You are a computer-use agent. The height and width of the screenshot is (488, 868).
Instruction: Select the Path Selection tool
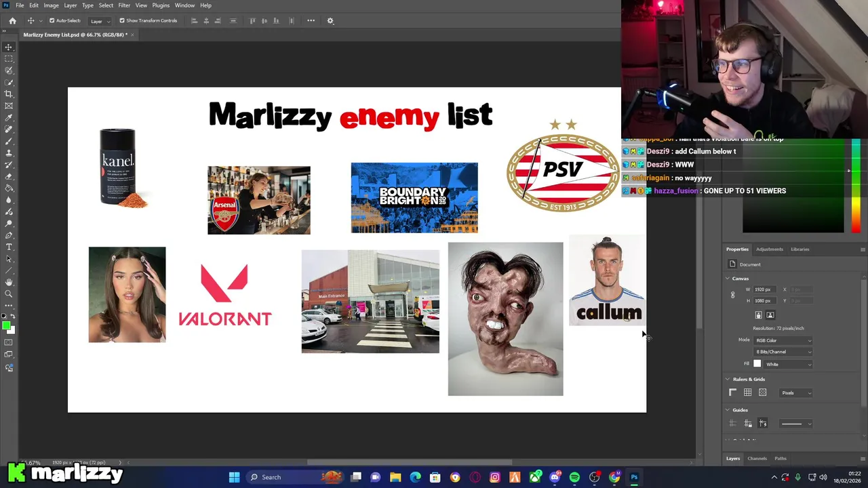click(9, 258)
